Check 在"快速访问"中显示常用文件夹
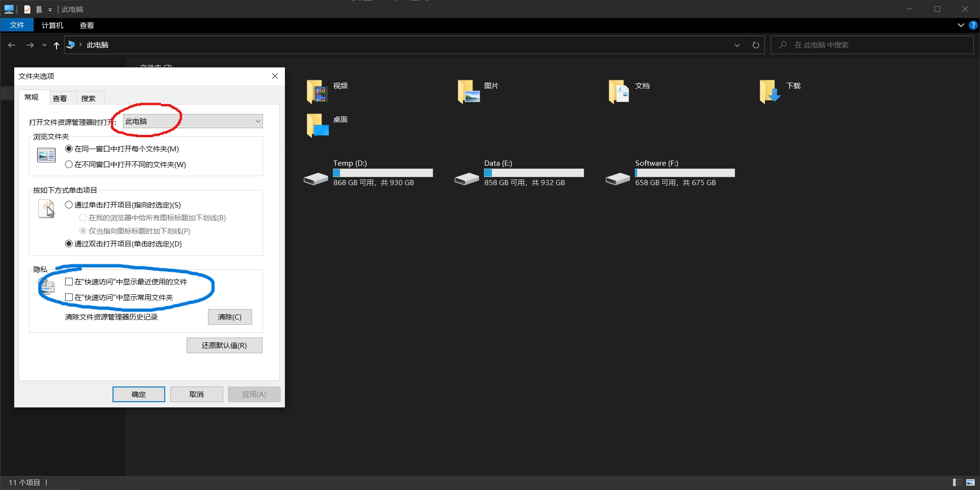Viewport: 980px width, 490px height. (x=69, y=297)
